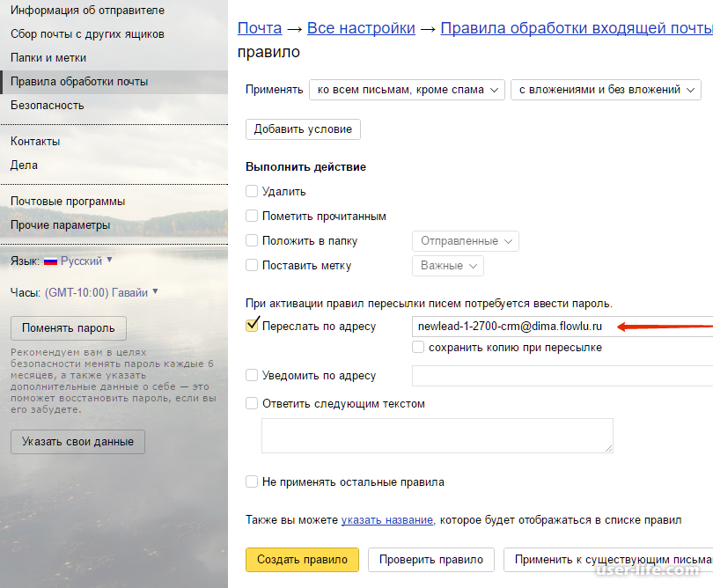Click the forwarding address field with newlead-1-2700-crm@dima.flowlu.ru

[562, 327]
